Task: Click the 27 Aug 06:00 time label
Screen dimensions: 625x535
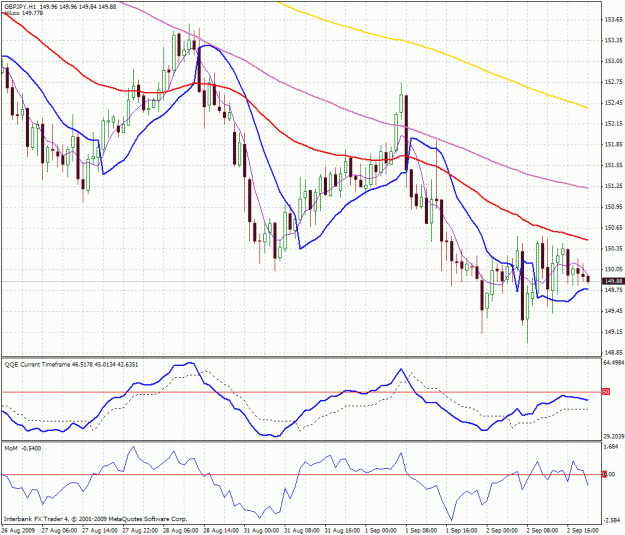Action: [59, 531]
